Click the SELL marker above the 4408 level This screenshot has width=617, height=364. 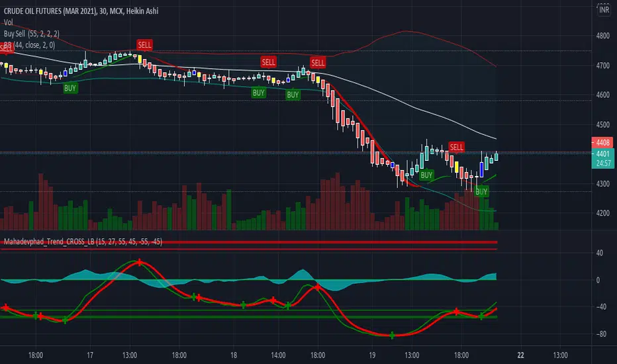point(456,147)
